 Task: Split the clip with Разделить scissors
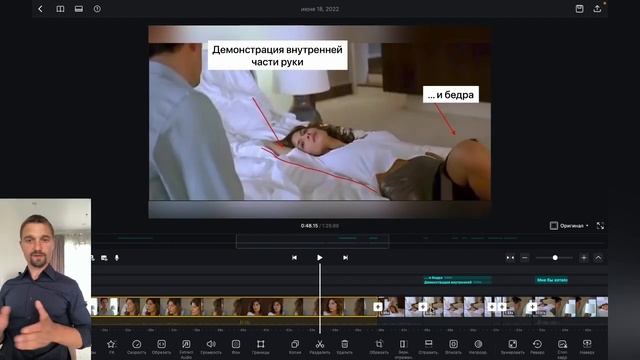[x=320, y=347]
